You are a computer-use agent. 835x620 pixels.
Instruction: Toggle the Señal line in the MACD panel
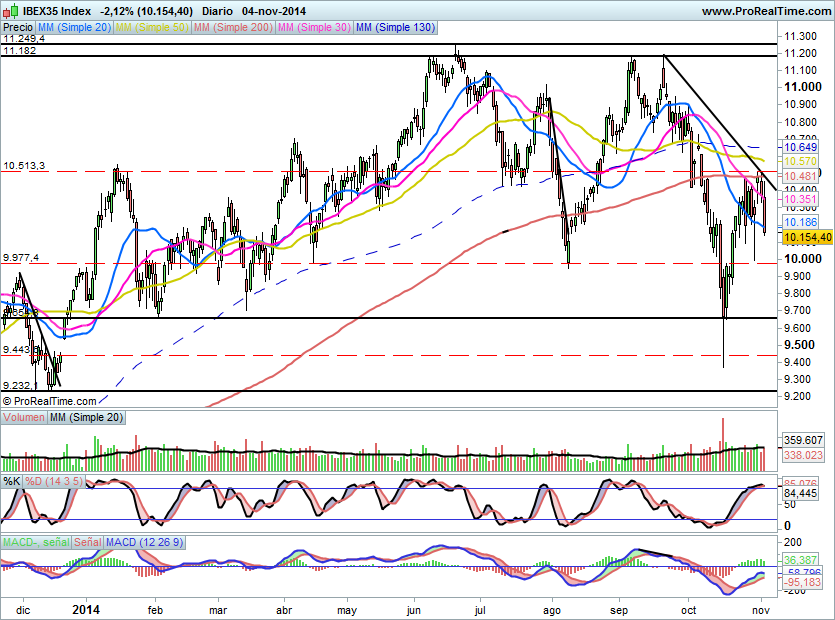[88, 541]
